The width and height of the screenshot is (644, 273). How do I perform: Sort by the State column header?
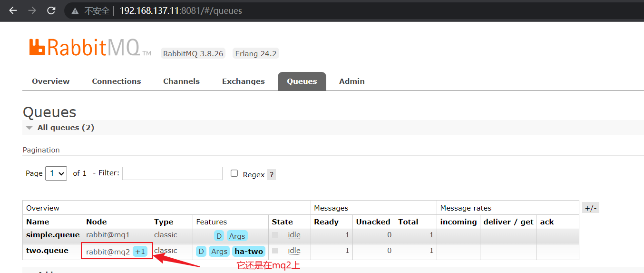tap(283, 222)
